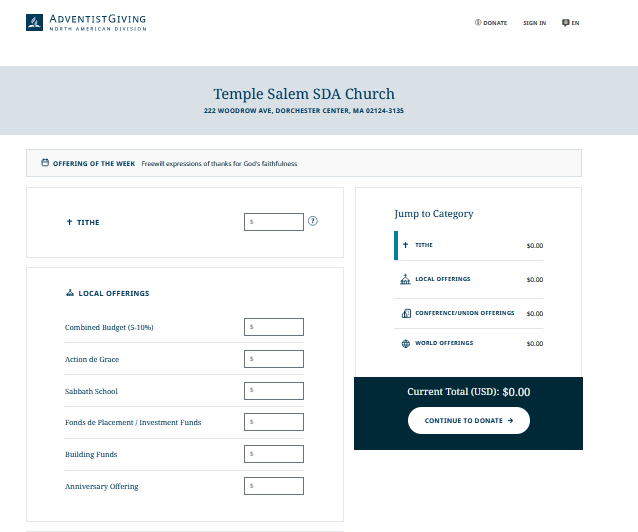Click the language speech-bubble icon
Viewport: 638px width, 532px height.
(x=566, y=23)
